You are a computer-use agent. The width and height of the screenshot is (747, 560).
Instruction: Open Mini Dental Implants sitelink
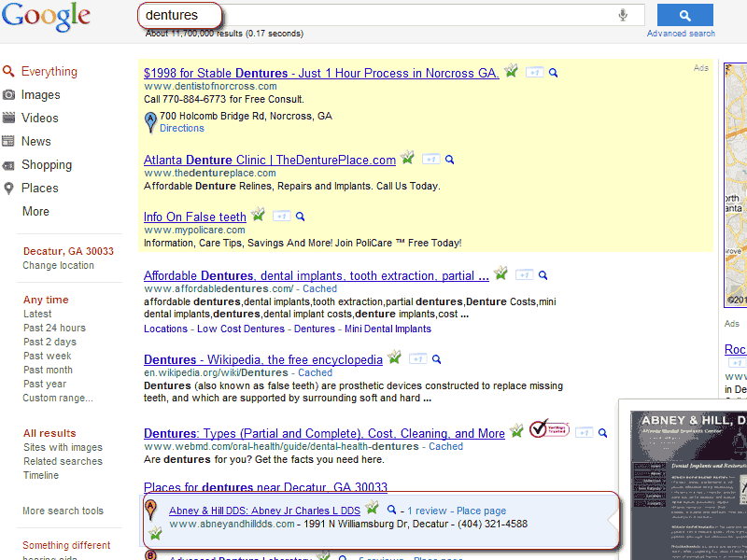388,329
